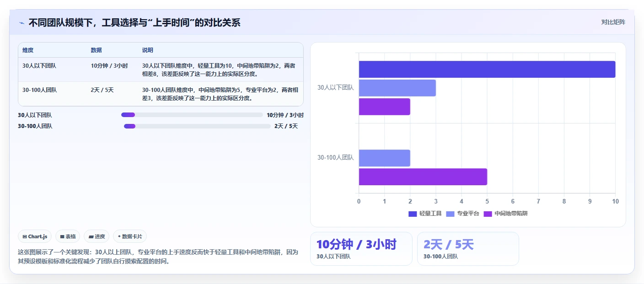Click the 10分钟 / 3小时 table cell
The image size is (644, 284).
(109, 66)
